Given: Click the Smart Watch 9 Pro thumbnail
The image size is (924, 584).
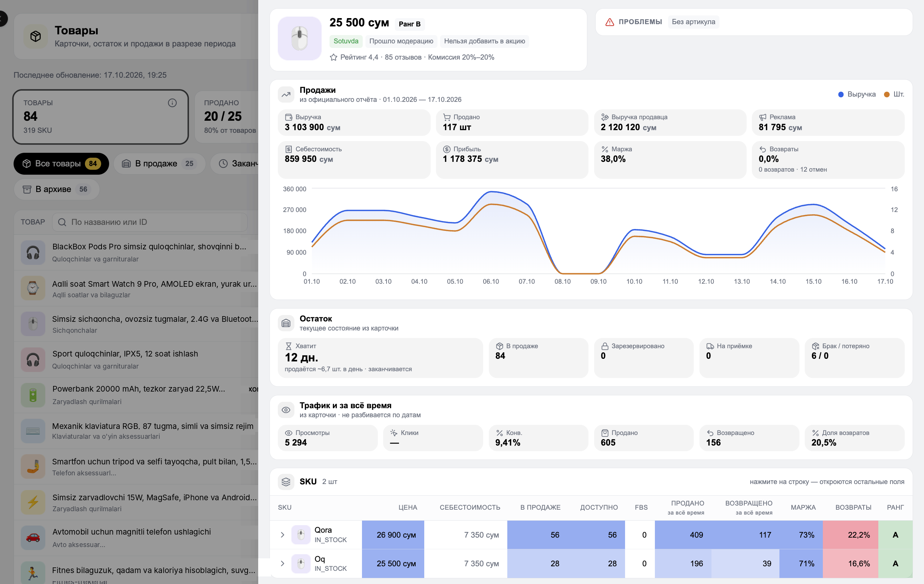Looking at the screenshot, I should click(x=33, y=288).
